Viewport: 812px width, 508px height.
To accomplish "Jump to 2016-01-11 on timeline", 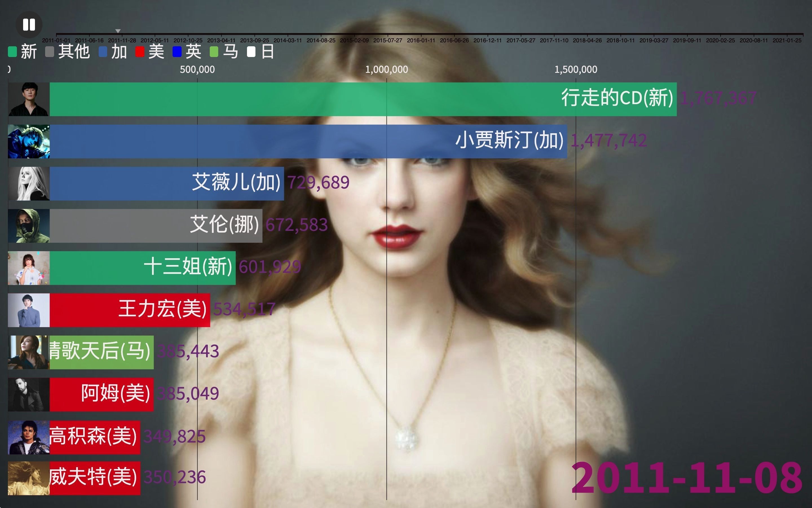I will coord(421,40).
